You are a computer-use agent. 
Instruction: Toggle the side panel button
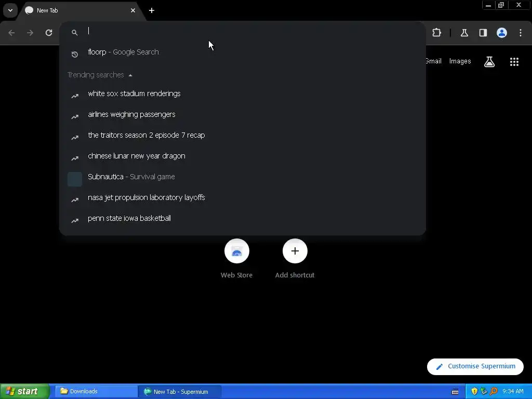(x=483, y=33)
